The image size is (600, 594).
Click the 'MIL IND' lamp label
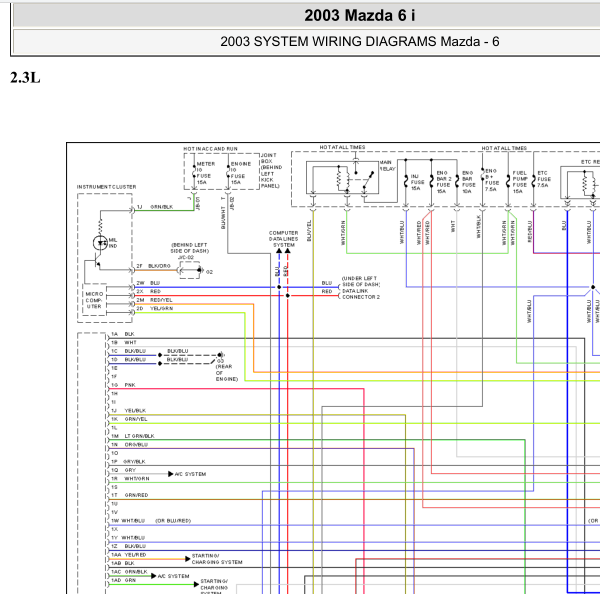113,243
